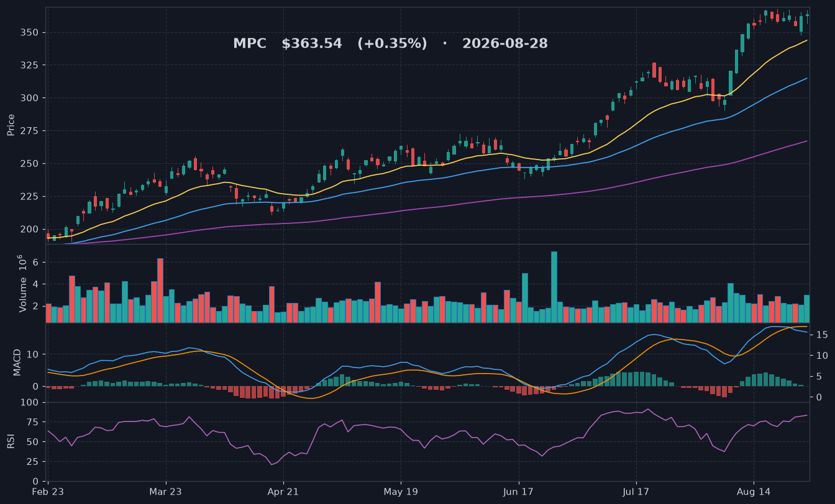The width and height of the screenshot is (835, 504).
Task: Click the RSI axis label
Action: coord(11,442)
